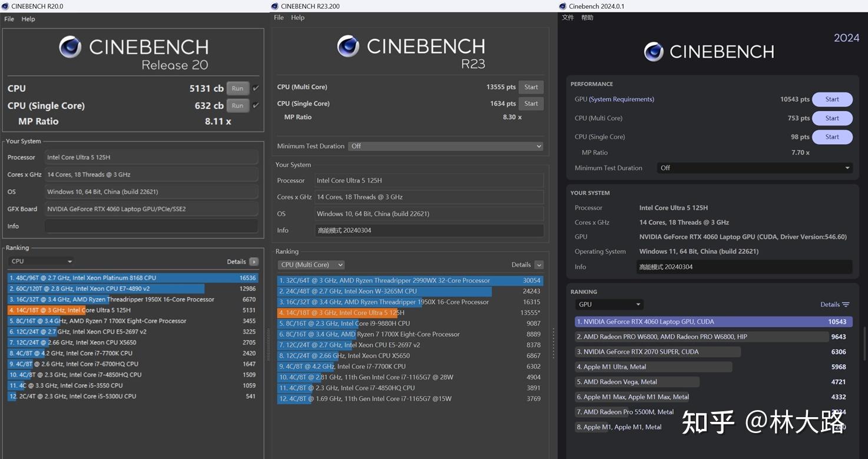Open the R20 ranking CPU dropdown

[x=41, y=262]
